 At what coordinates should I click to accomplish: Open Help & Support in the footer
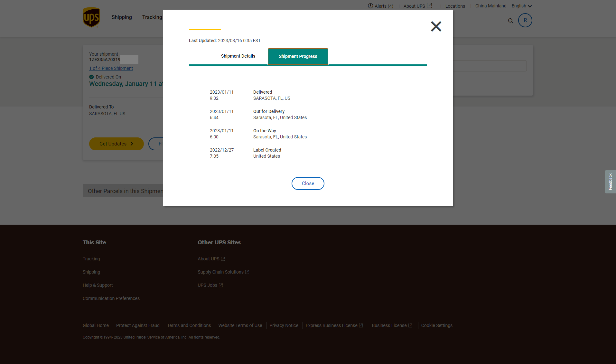pyautogui.click(x=98, y=285)
